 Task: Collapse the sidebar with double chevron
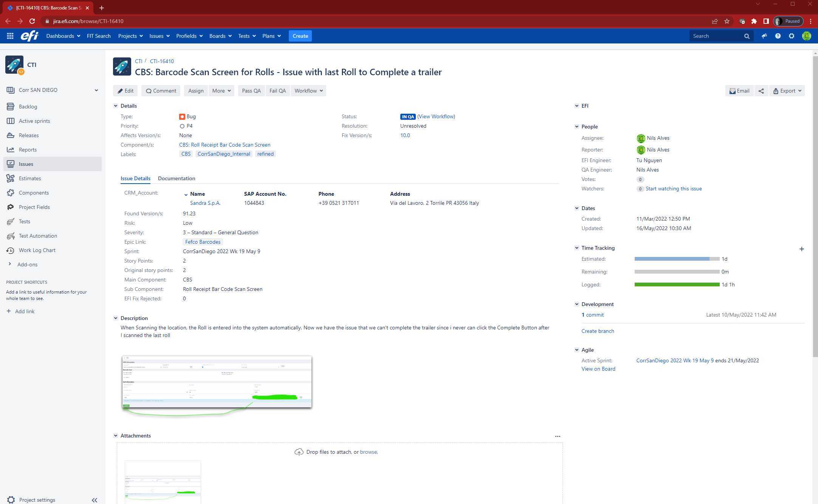[x=95, y=500]
